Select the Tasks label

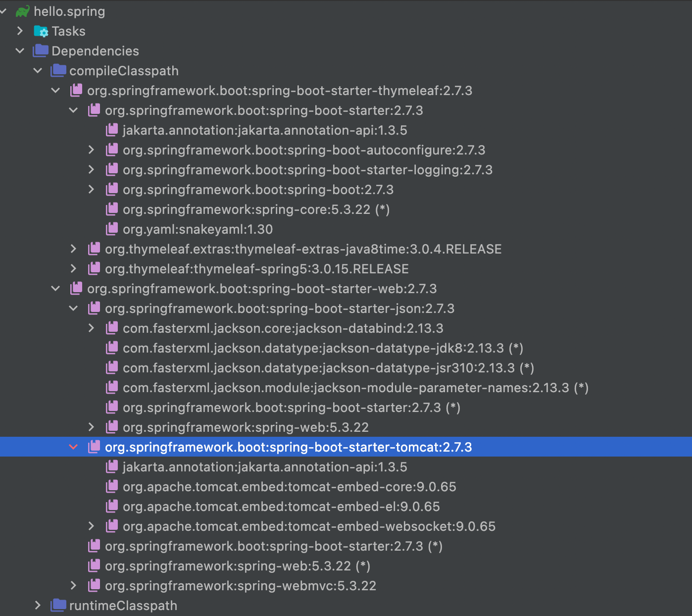pyautogui.click(x=69, y=31)
